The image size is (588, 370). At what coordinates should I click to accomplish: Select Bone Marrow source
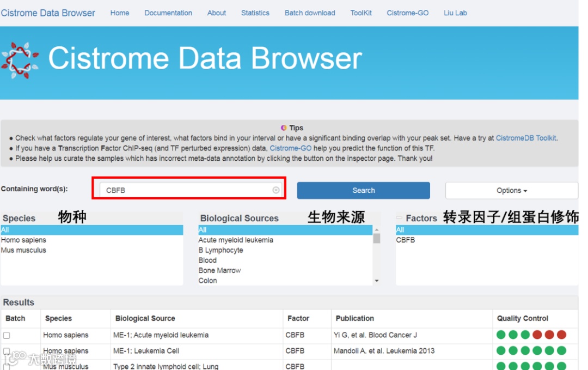[285, 270]
